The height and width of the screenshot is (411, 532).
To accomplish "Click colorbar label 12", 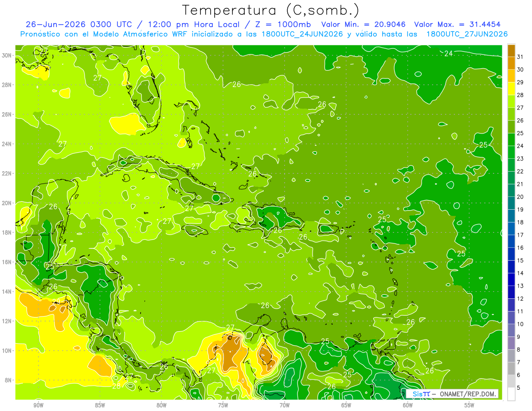I will 520,299.
